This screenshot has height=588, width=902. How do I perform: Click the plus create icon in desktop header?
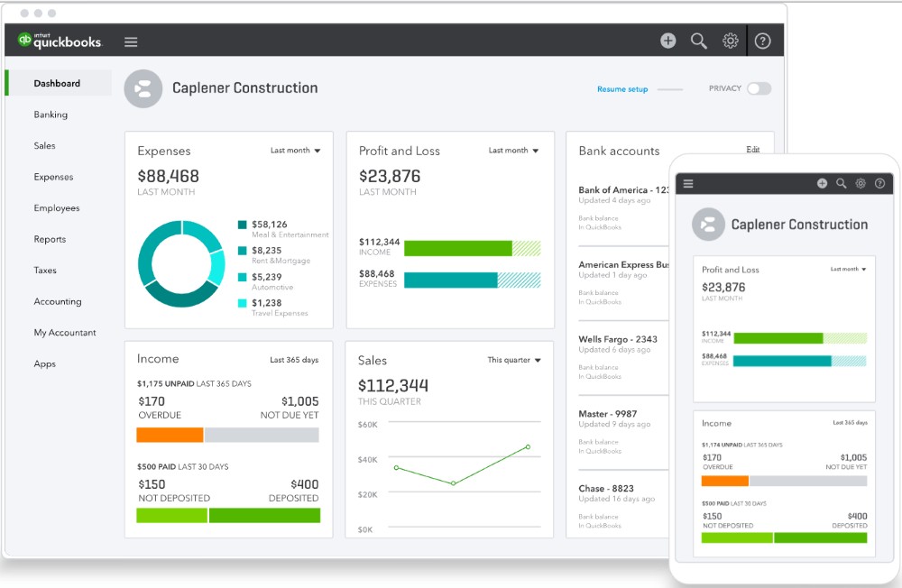[667, 41]
